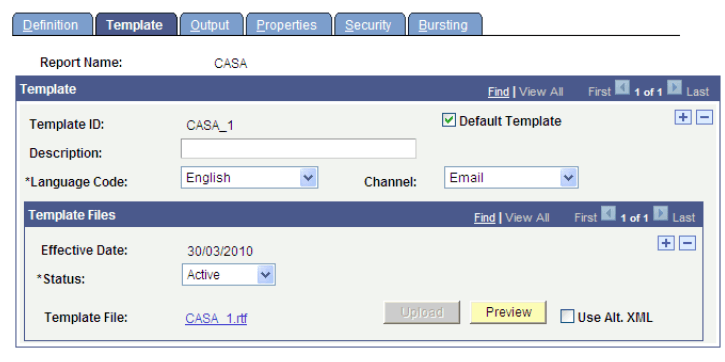Click the Preview button
Image resolution: width=725 pixels, height=362 pixels.
point(508,312)
